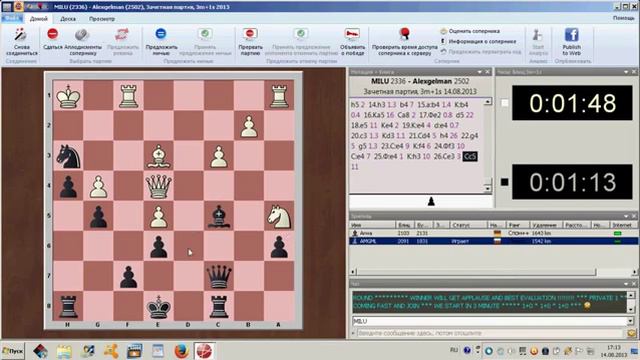Switch to the Просмотр ribbon tab

point(102,19)
